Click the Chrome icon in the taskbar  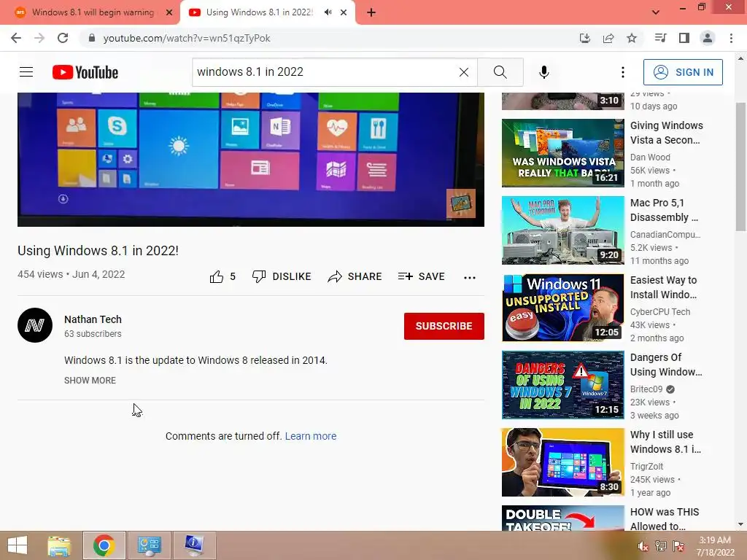coord(104,545)
